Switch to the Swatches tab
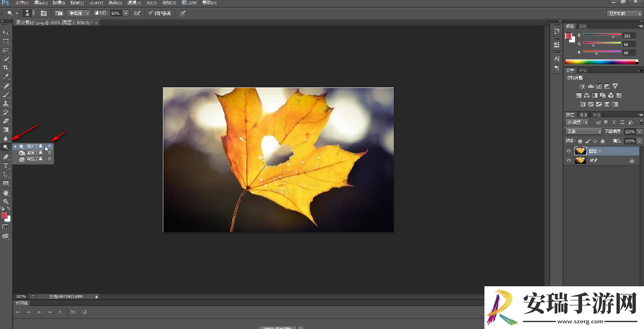644x329 pixels. pos(583,26)
